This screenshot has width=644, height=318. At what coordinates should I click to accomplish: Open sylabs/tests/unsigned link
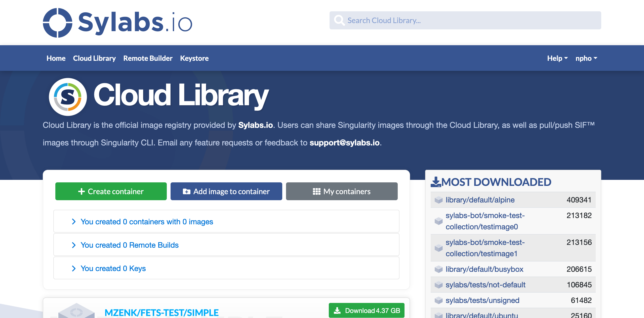(482, 300)
